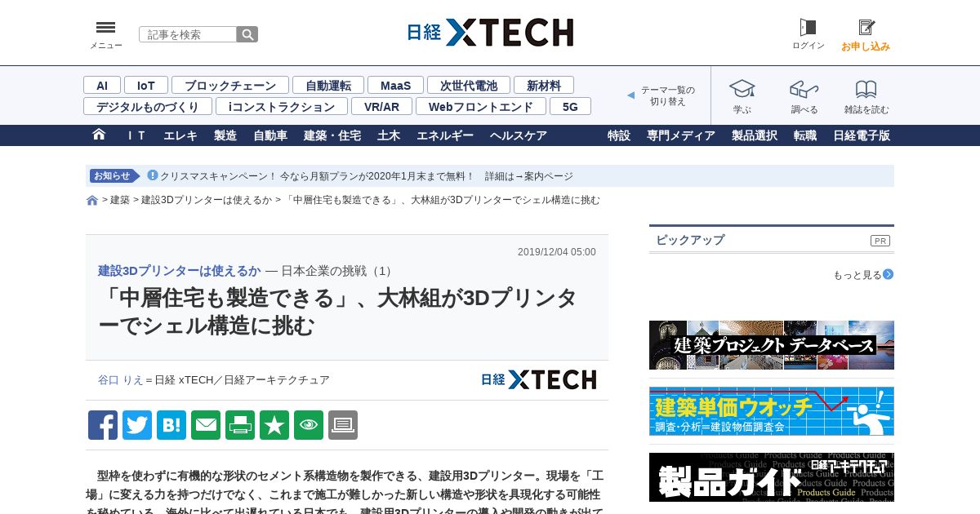Select the 自動運転 theme tag
980x514 pixels.
click(328, 85)
